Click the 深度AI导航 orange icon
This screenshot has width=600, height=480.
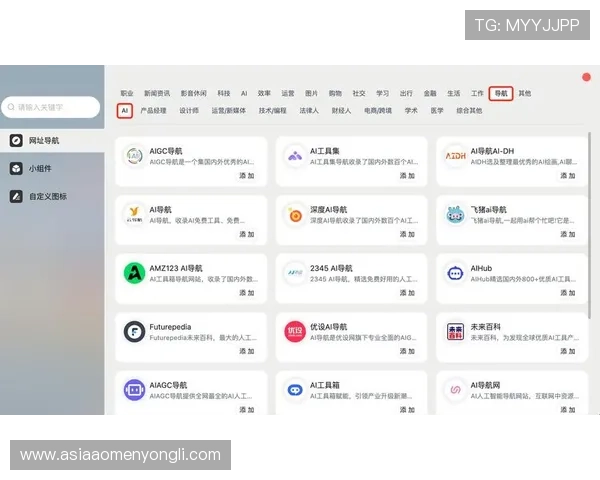pos(295,214)
